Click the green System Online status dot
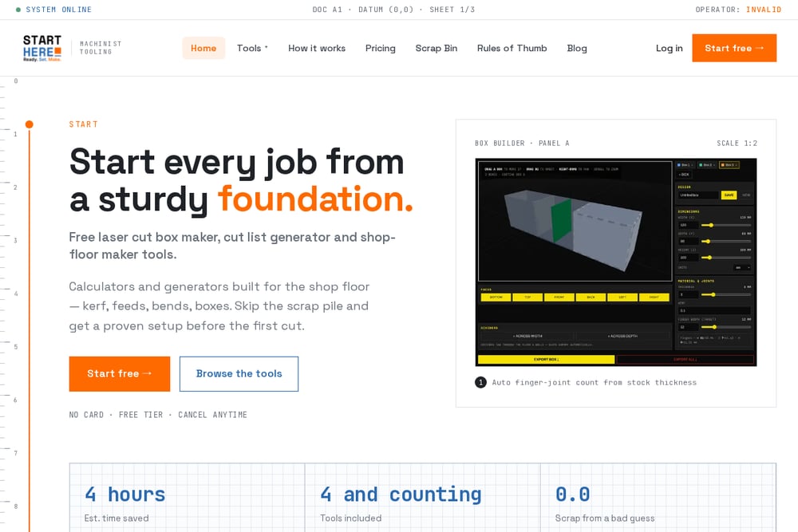Screen dimensions: 798x532 (18, 10)
